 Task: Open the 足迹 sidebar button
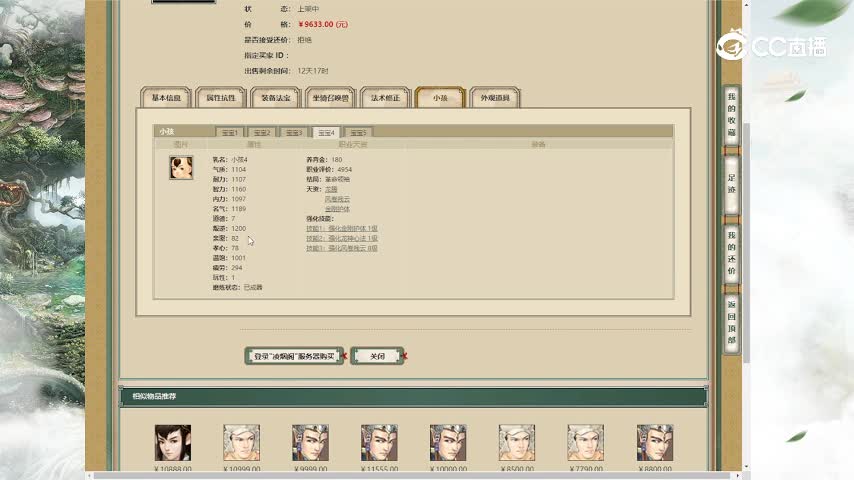point(731,184)
